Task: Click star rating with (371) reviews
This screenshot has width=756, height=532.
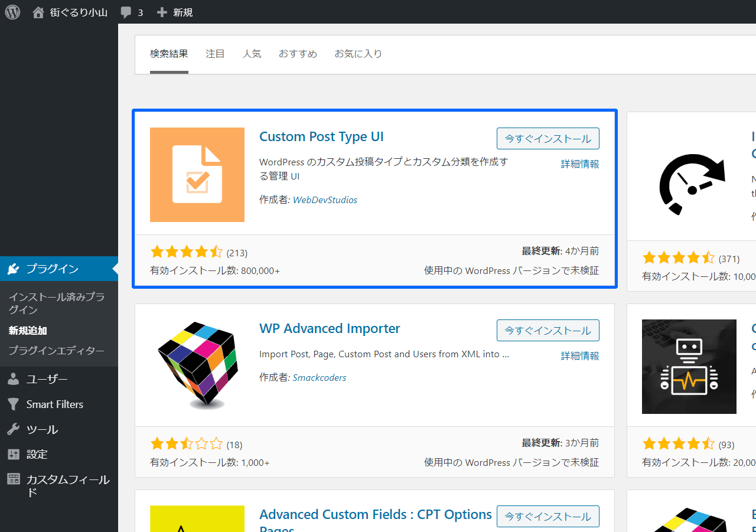Action: pyautogui.click(x=679, y=258)
